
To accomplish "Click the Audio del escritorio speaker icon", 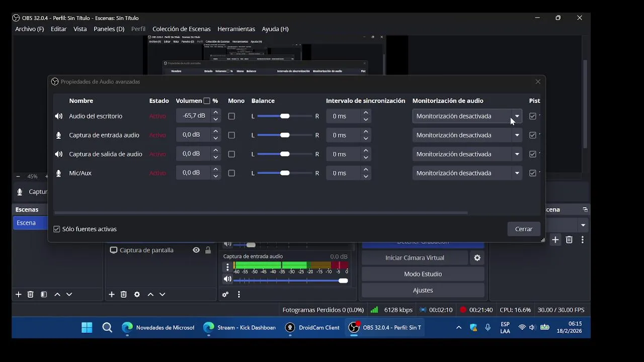I will point(59,116).
